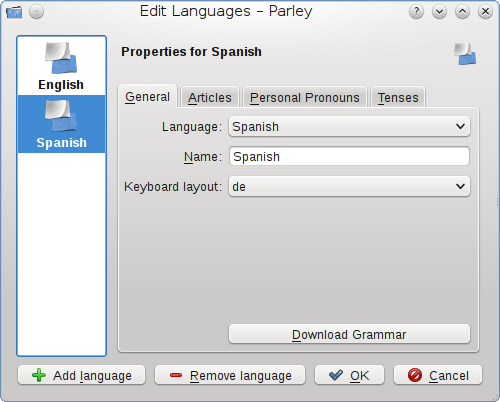Click the green plus icon on Add language
The width and height of the screenshot is (500, 402).
pos(39,375)
